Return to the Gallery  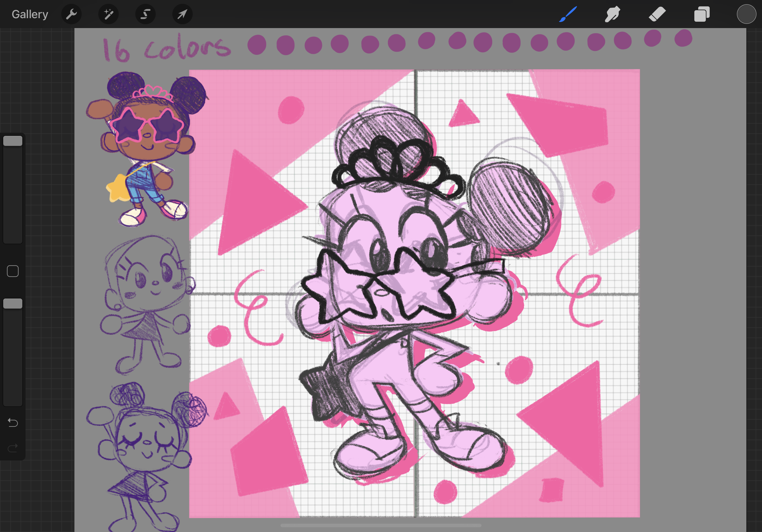point(30,14)
